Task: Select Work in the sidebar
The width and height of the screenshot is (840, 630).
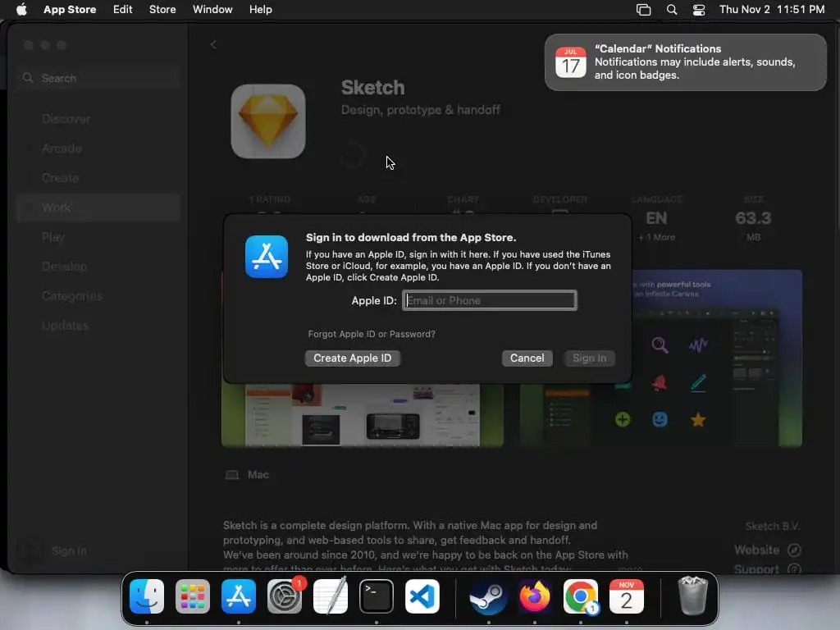Action: tap(98, 208)
